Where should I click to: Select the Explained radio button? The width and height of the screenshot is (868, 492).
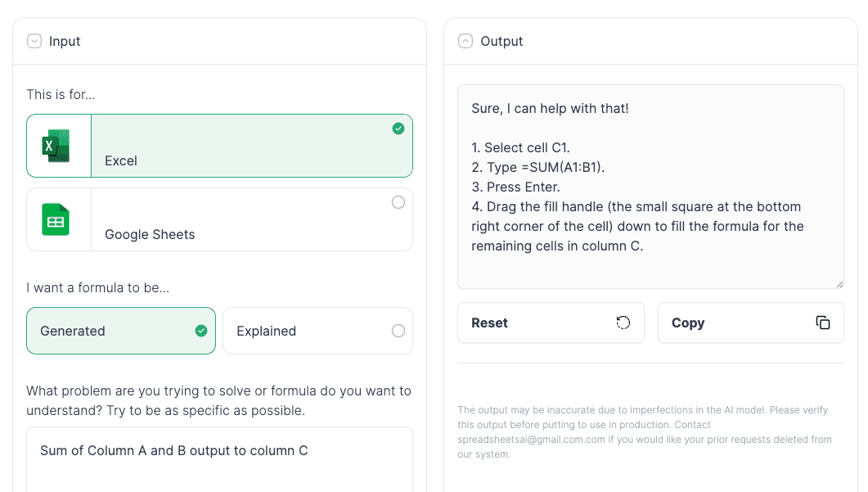point(398,331)
